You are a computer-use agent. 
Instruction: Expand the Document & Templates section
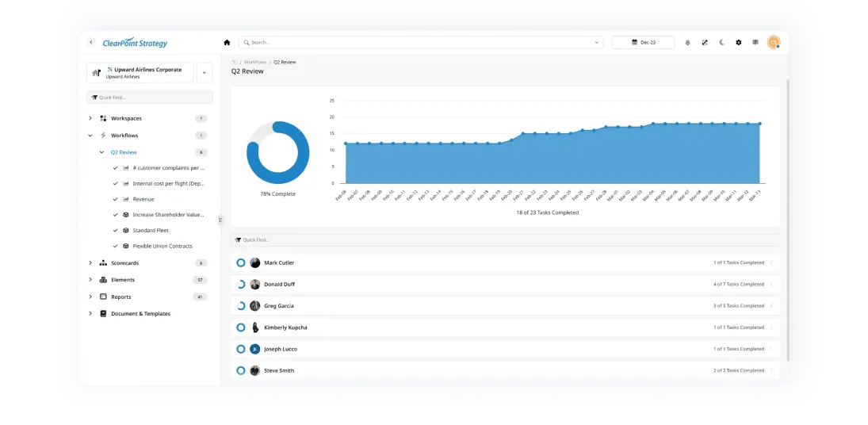point(90,314)
